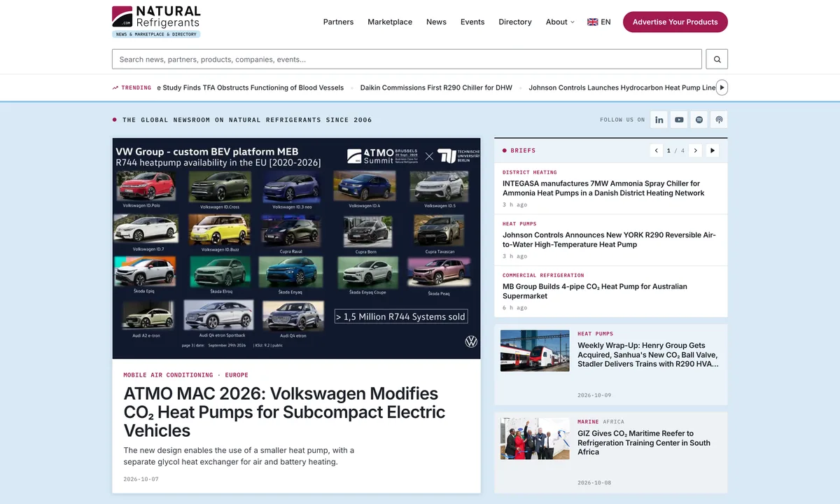The height and width of the screenshot is (504, 840).
Task: Open the LinkedIn page icon
Action: pos(659,120)
